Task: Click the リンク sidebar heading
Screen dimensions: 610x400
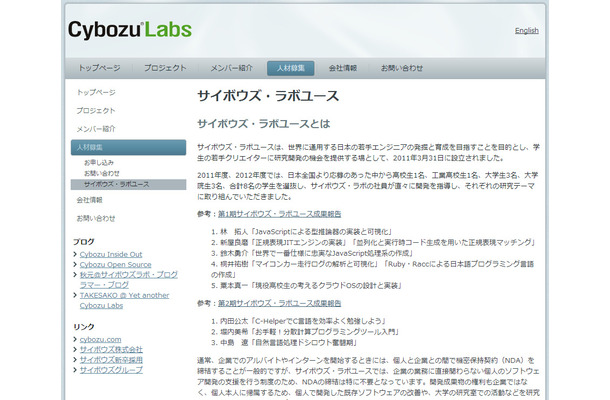Action: click(84, 327)
